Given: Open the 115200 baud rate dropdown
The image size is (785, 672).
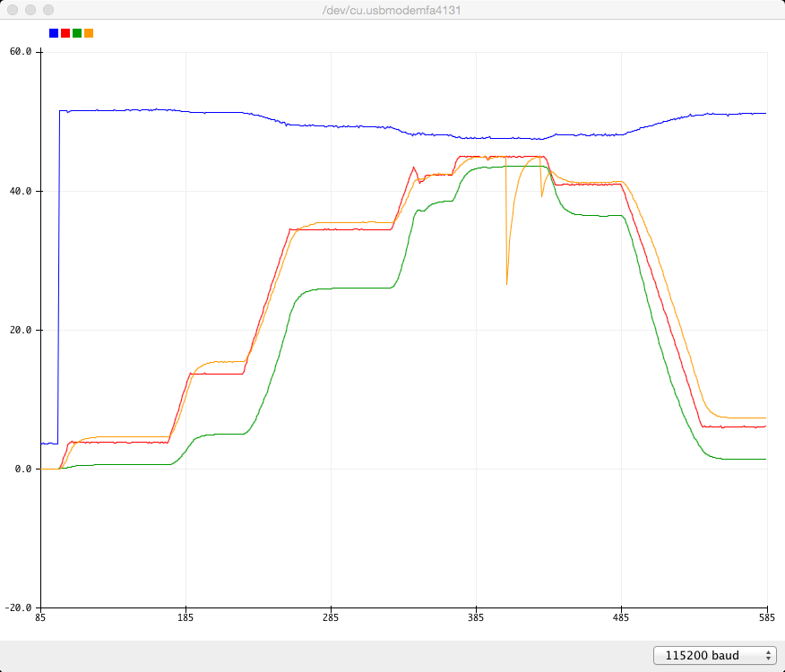Looking at the screenshot, I should [x=714, y=655].
